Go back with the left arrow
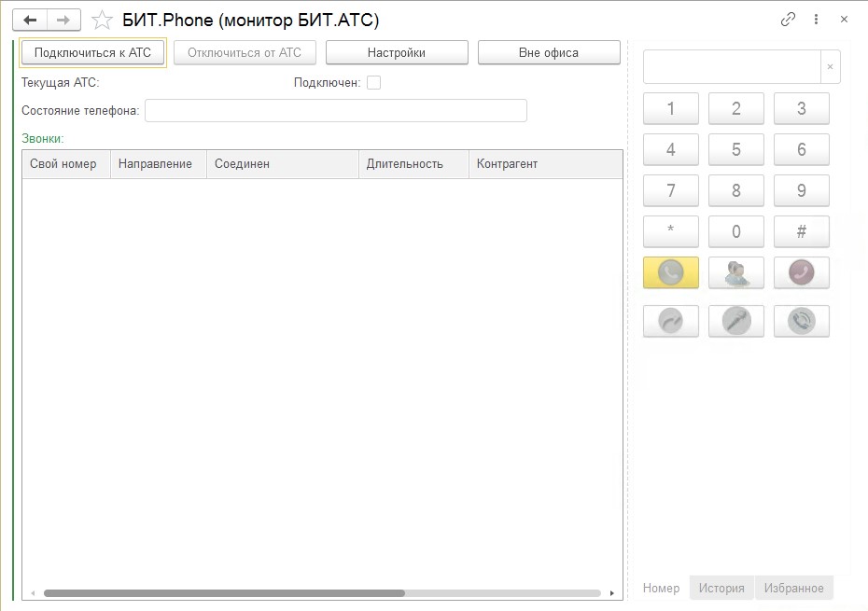This screenshot has height=611, width=868. coord(30,20)
